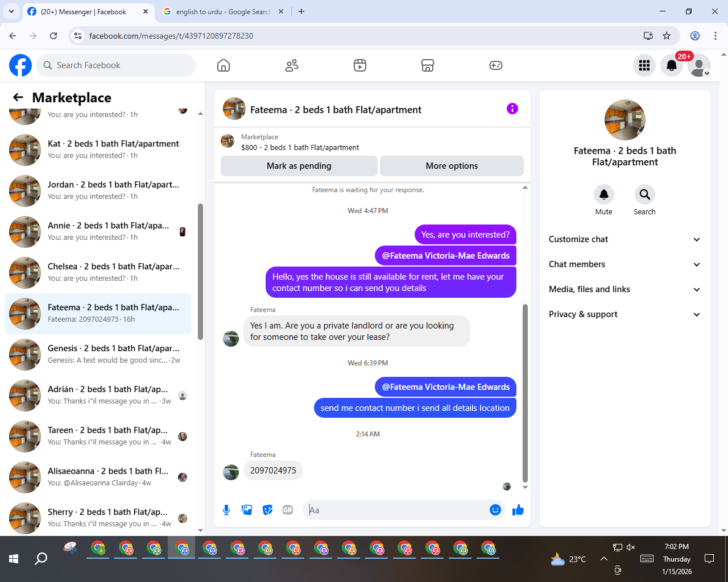Open the Facebook Home icon
728x582 pixels.
click(x=224, y=65)
